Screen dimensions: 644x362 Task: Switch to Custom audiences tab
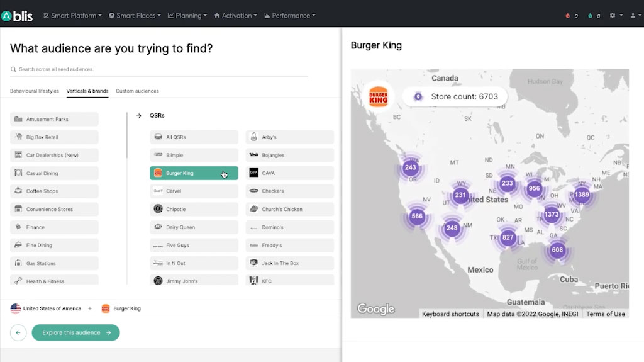click(x=137, y=91)
